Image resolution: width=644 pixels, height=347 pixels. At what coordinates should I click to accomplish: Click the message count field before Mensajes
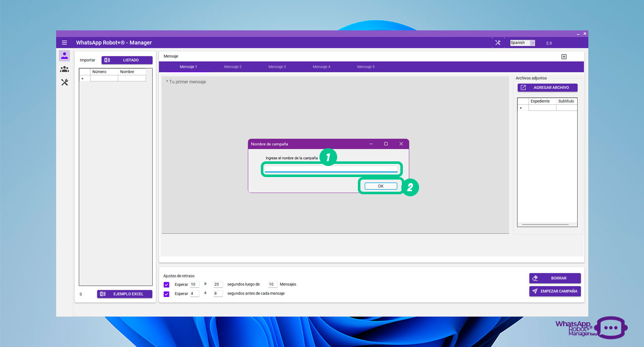tap(272, 284)
